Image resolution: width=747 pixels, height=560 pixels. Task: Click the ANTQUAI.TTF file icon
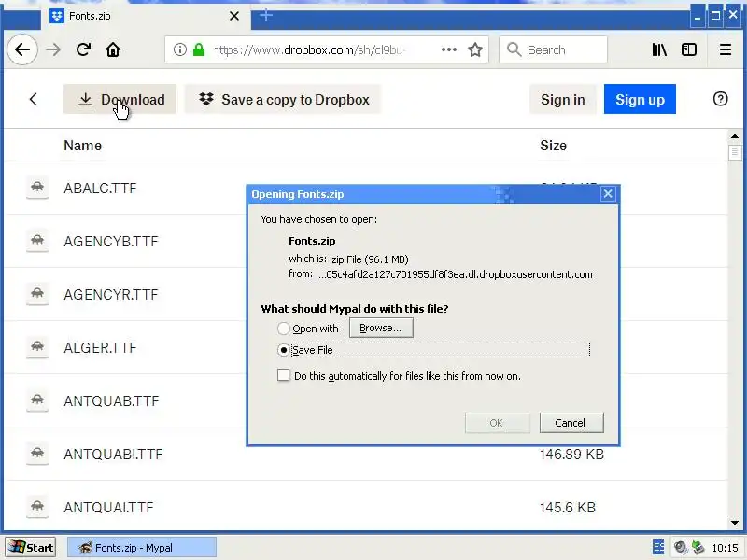pos(37,507)
